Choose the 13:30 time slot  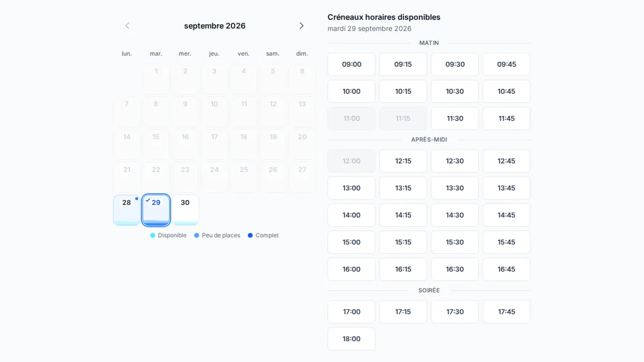pos(455,188)
